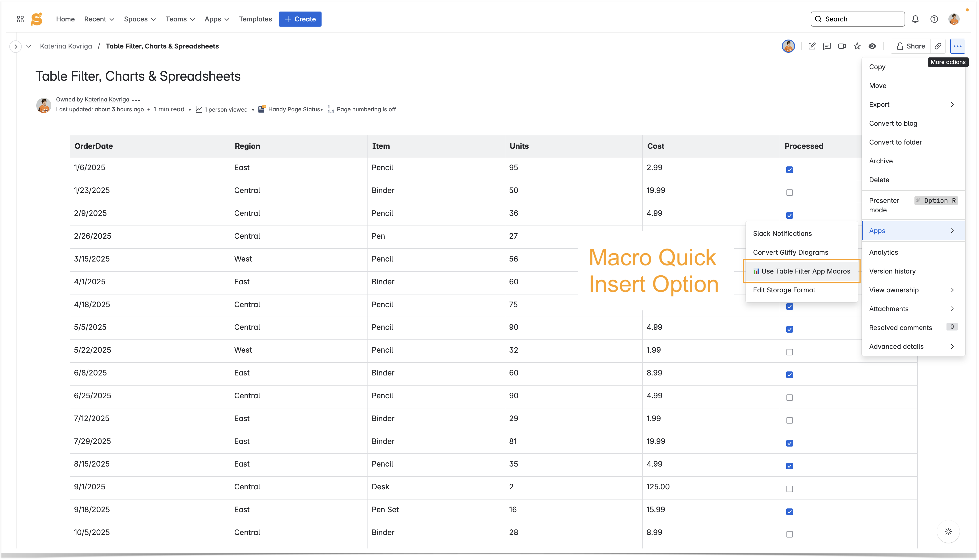
Task: Click the blue Create button
Action: click(300, 19)
